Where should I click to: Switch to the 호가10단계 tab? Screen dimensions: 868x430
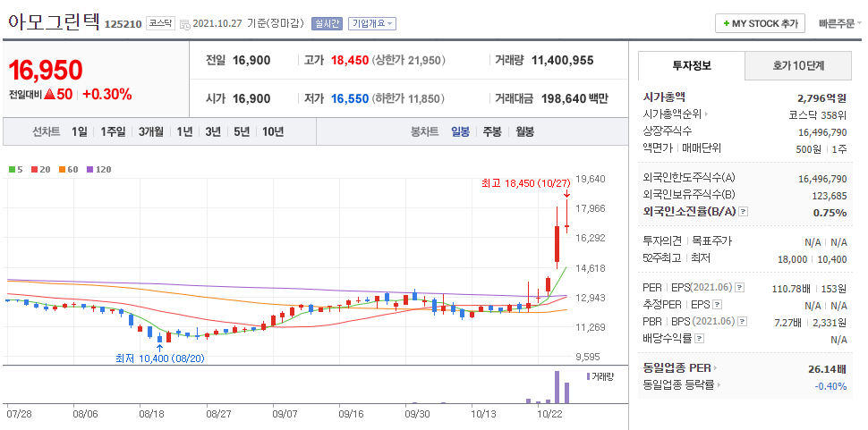(798, 66)
